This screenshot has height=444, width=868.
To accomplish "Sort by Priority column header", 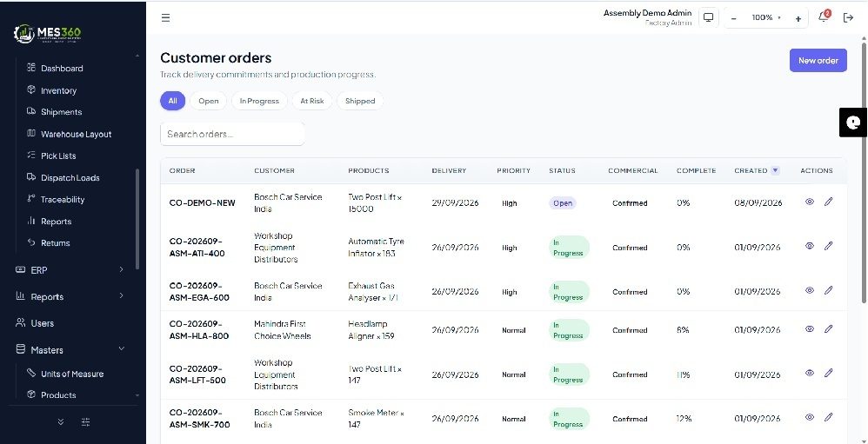I will coord(513,171).
